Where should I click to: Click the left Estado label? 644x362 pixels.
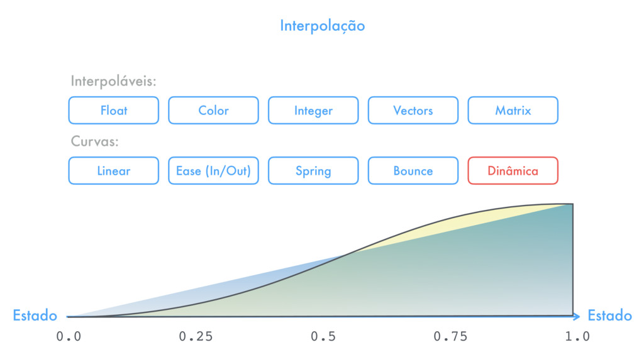pyautogui.click(x=35, y=315)
